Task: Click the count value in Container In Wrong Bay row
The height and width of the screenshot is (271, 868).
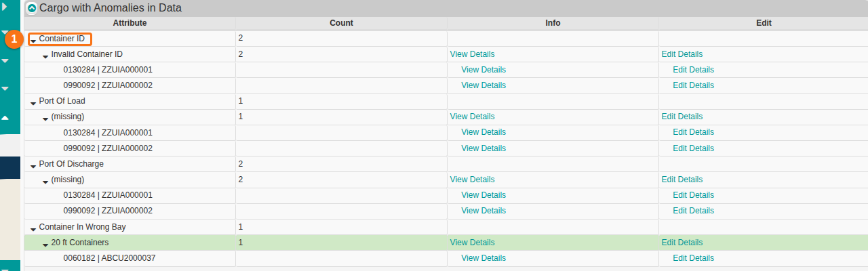Action: point(241,227)
